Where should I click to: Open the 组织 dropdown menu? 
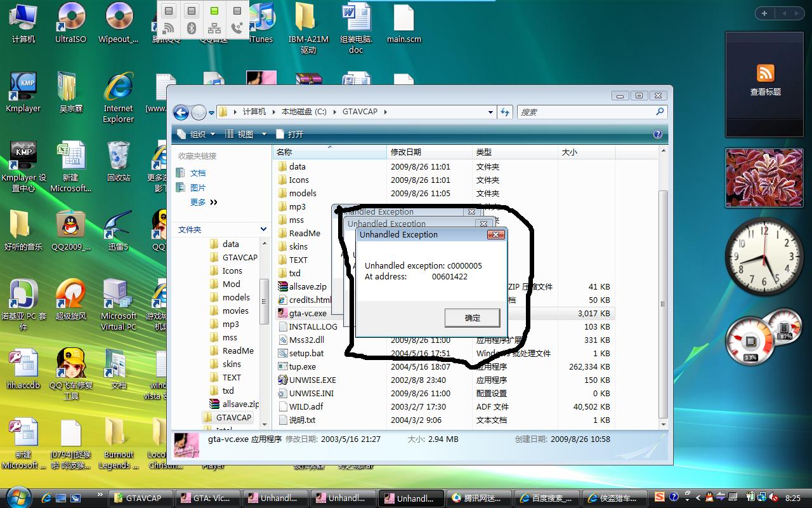pos(197,134)
